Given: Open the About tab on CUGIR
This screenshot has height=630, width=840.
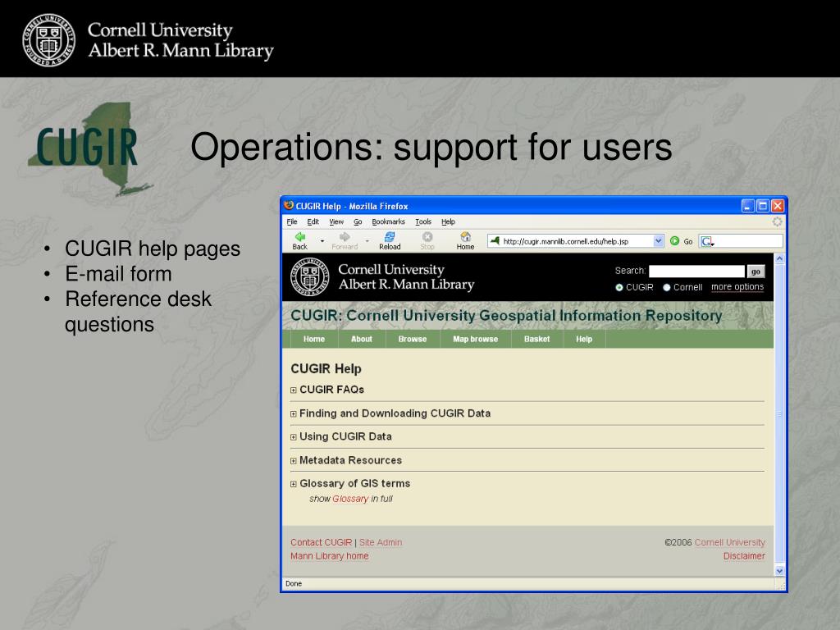Looking at the screenshot, I should (x=362, y=339).
